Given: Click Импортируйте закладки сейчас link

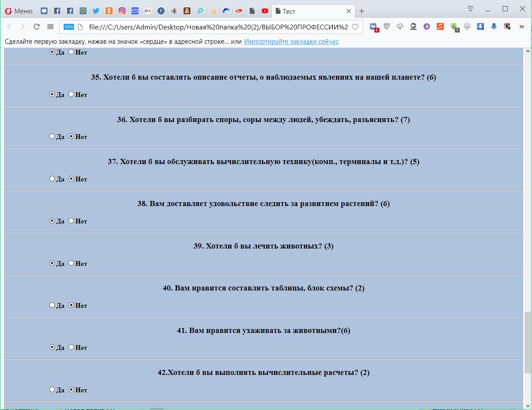Looking at the screenshot, I should point(291,42).
